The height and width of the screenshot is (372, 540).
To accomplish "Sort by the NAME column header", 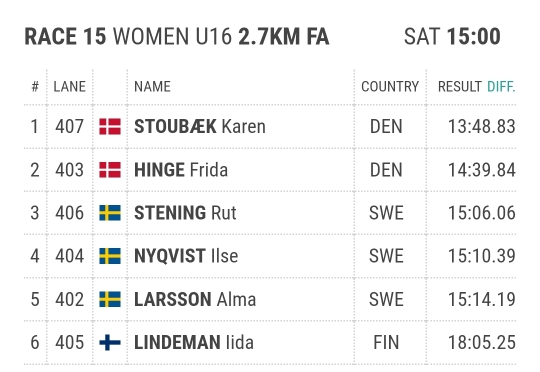I will [152, 86].
